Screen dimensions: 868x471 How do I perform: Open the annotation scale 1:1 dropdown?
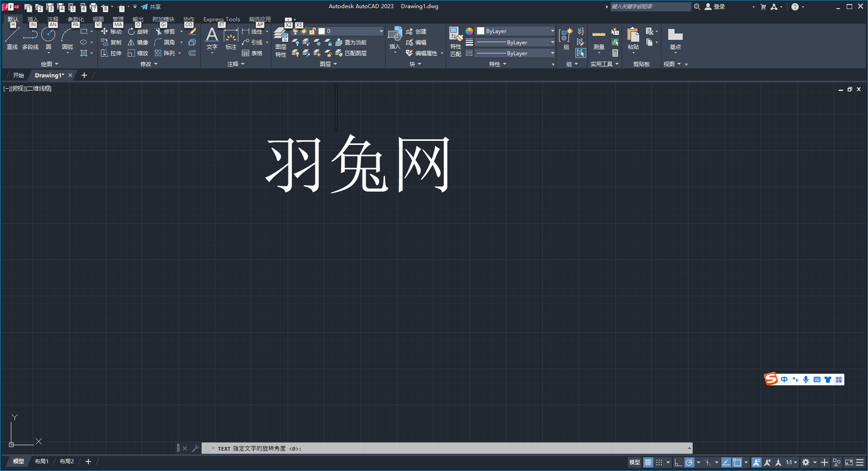[x=791, y=462]
